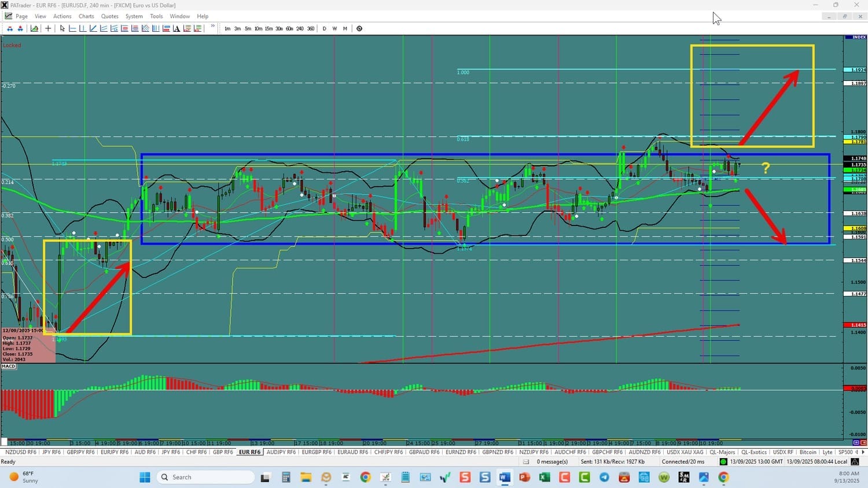This screenshot has width=868, height=488.
Task: Select the diagonal trend line drawing tool
Action: 93,28
